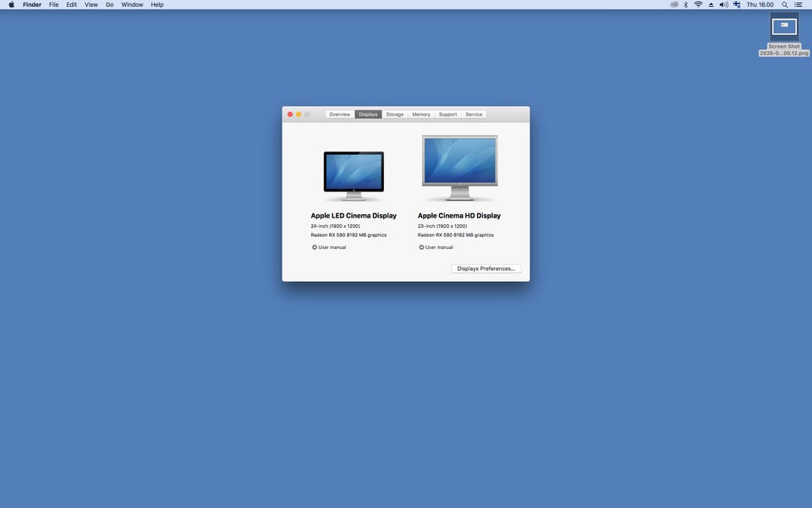The width and height of the screenshot is (812, 508).
Task: Switch to the Overview tab
Action: (x=340, y=114)
